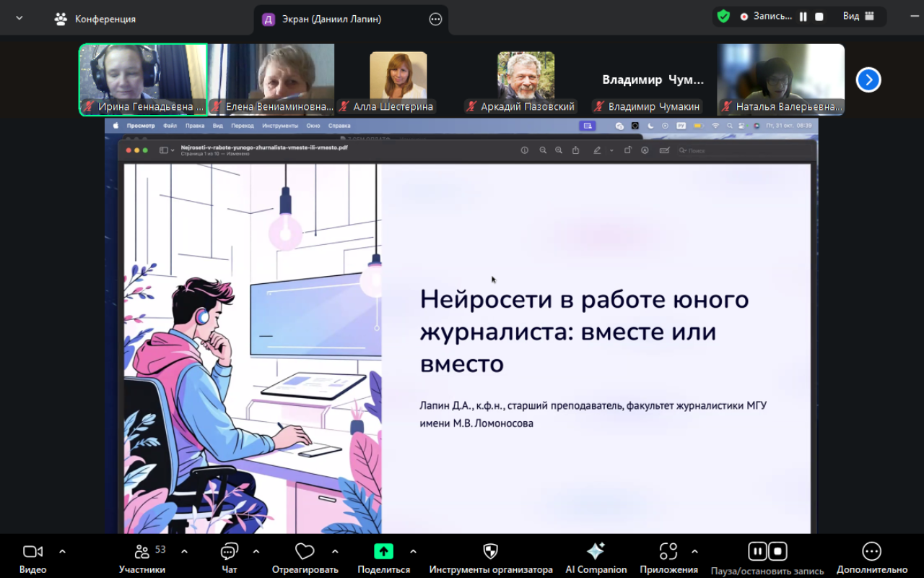Open the Participants list icon
The width and height of the screenshot is (924, 578).
[x=142, y=552]
